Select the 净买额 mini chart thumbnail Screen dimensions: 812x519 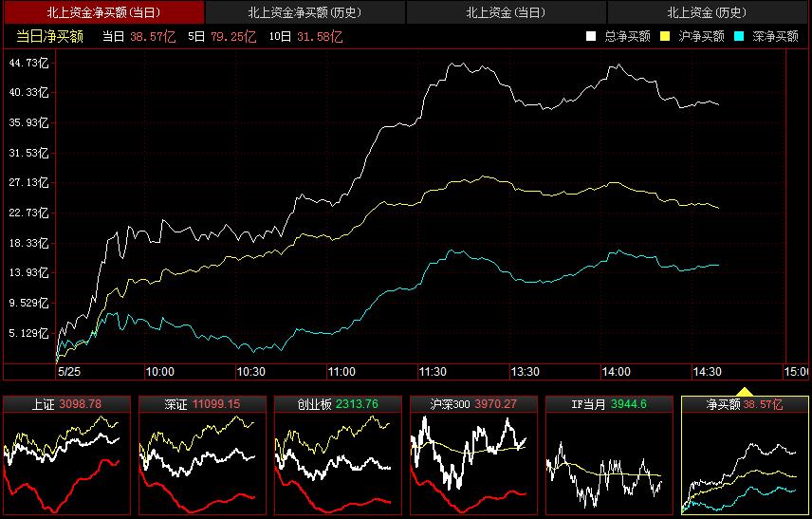coord(744,455)
